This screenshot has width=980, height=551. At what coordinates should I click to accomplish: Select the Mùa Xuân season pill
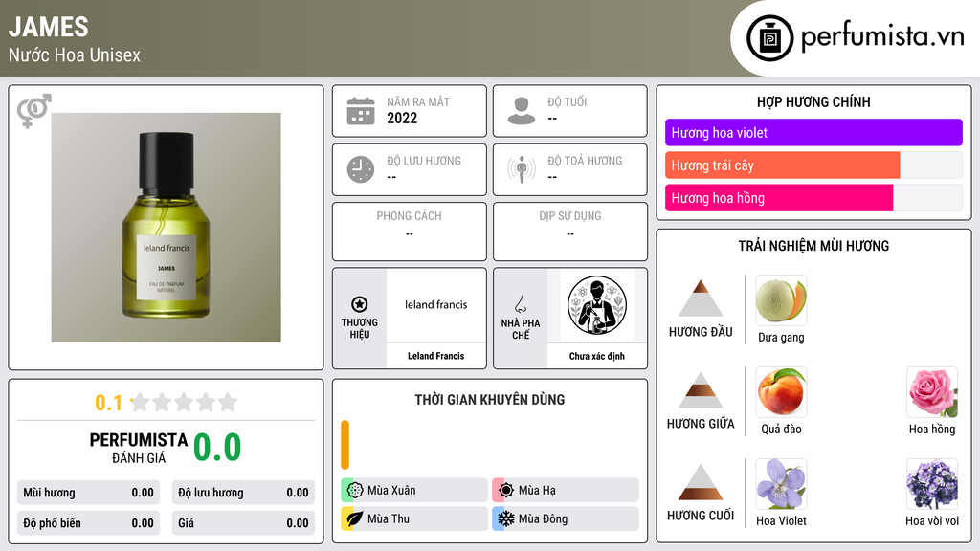click(x=414, y=491)
